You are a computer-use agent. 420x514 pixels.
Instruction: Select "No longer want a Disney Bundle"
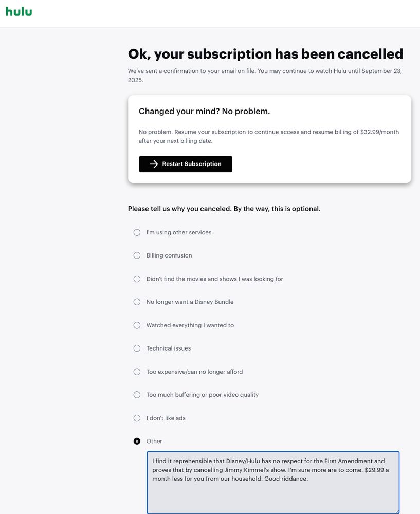tap(137, 302)
